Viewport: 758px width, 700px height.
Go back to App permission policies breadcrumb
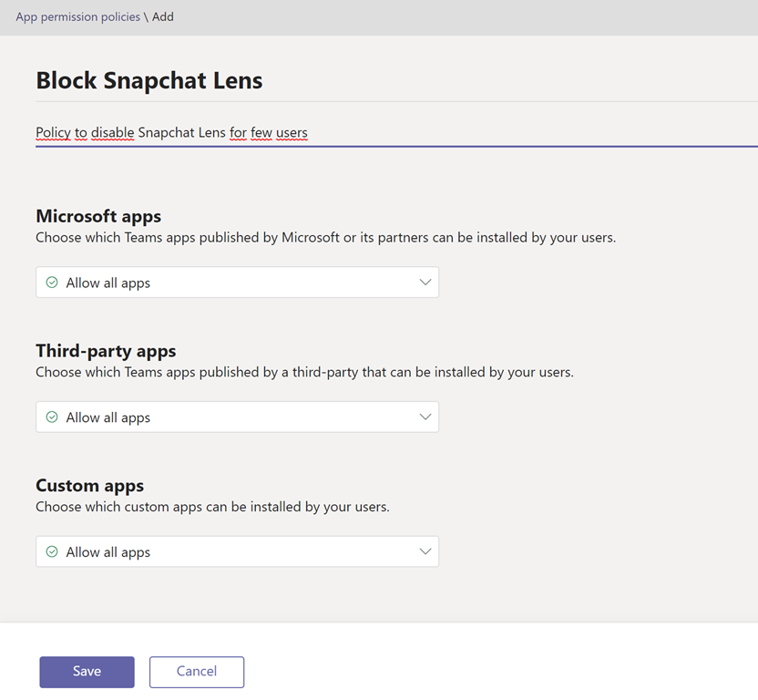click(77, 16)
